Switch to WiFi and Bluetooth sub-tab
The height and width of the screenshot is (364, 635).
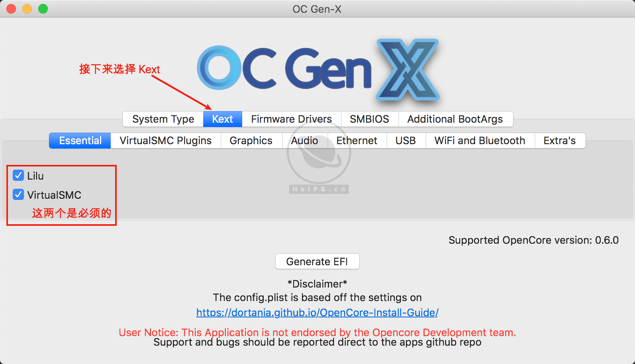(480, 141)
